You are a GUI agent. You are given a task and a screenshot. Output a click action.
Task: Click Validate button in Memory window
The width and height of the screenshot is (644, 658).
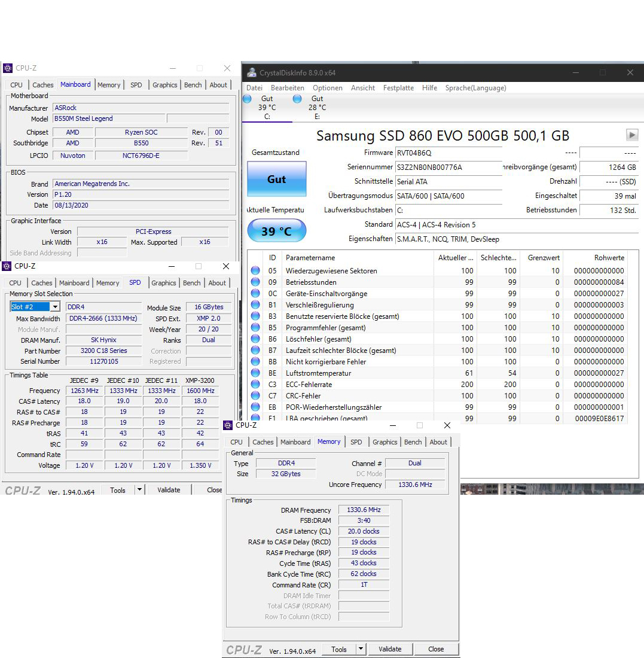390,649
